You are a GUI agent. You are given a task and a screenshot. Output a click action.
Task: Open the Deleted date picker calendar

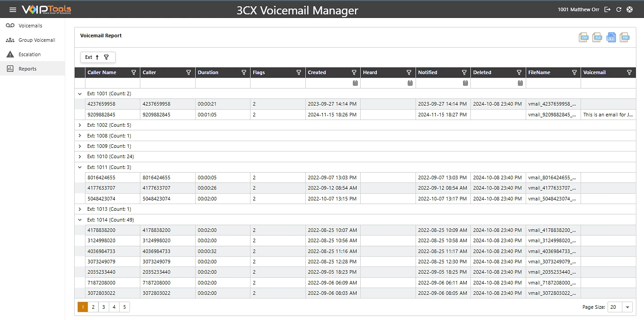coord(520,83)
